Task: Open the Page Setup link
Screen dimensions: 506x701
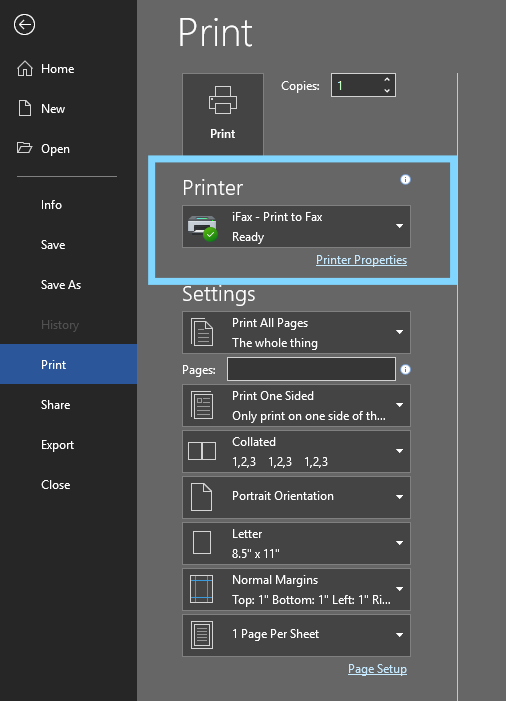Action: click(377, 669)
